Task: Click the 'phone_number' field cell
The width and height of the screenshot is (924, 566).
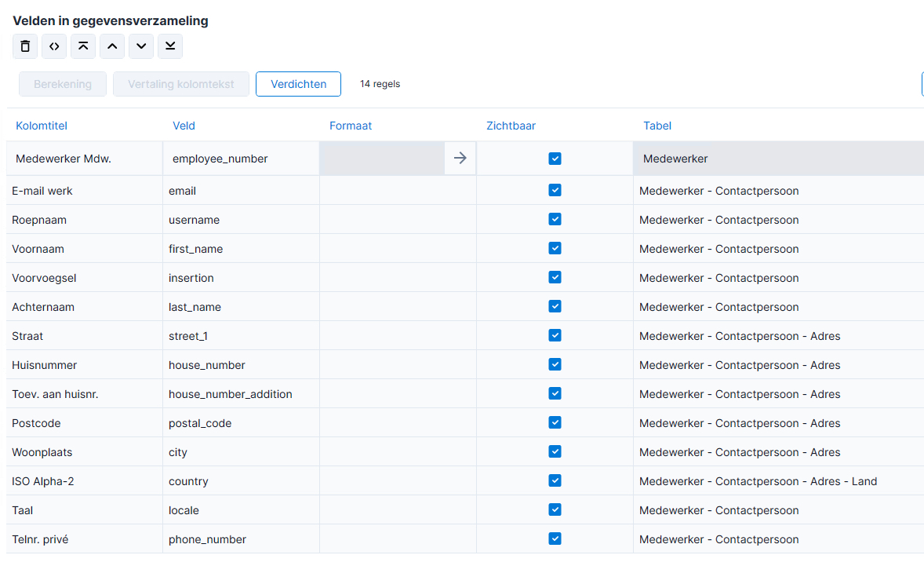Action: [241, 539]
